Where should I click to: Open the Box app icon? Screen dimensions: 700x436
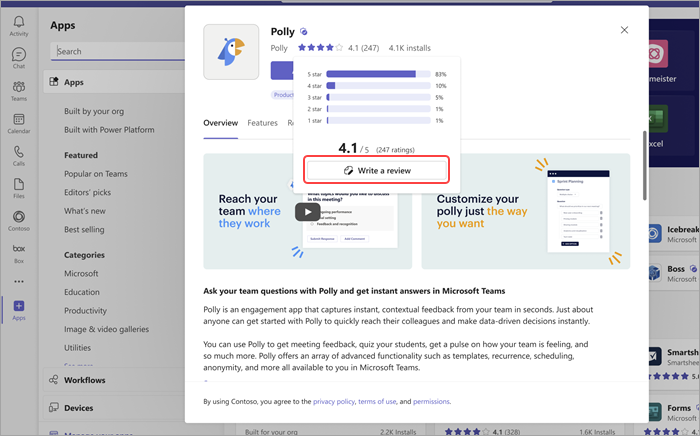(x=19, y=249)
